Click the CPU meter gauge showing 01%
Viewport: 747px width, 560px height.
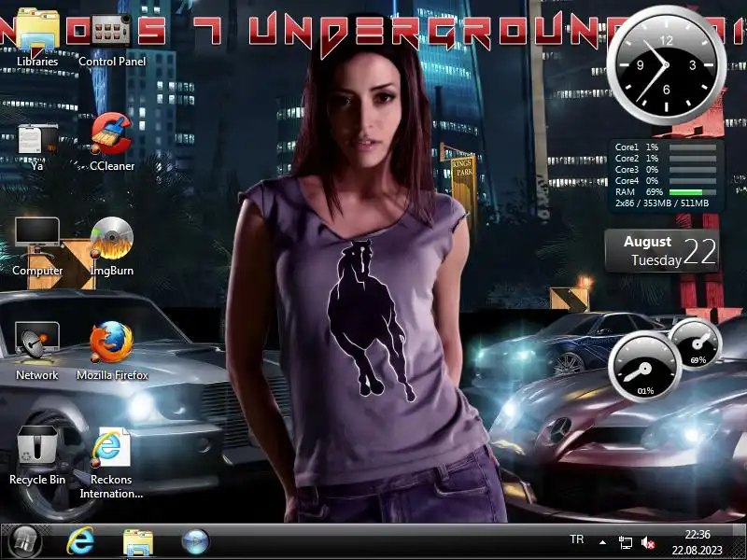[x=645, y=367]
